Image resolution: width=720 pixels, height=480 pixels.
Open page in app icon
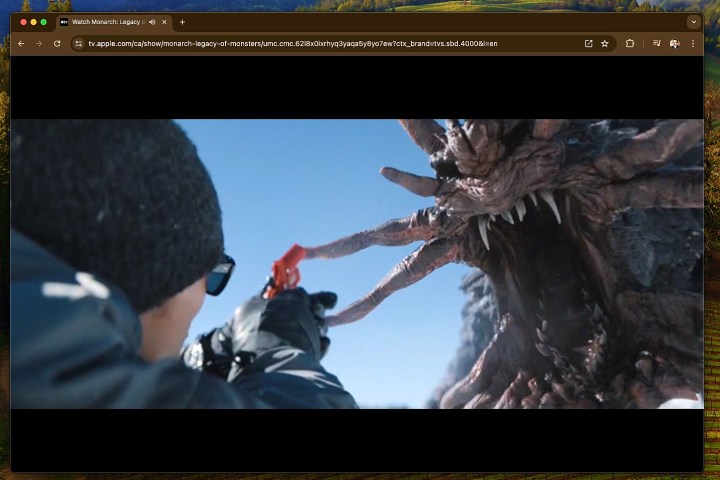588,44
